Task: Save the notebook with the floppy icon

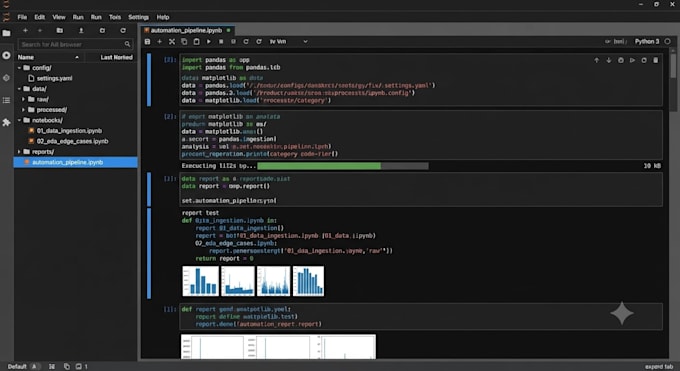Action: click(147, 42)
